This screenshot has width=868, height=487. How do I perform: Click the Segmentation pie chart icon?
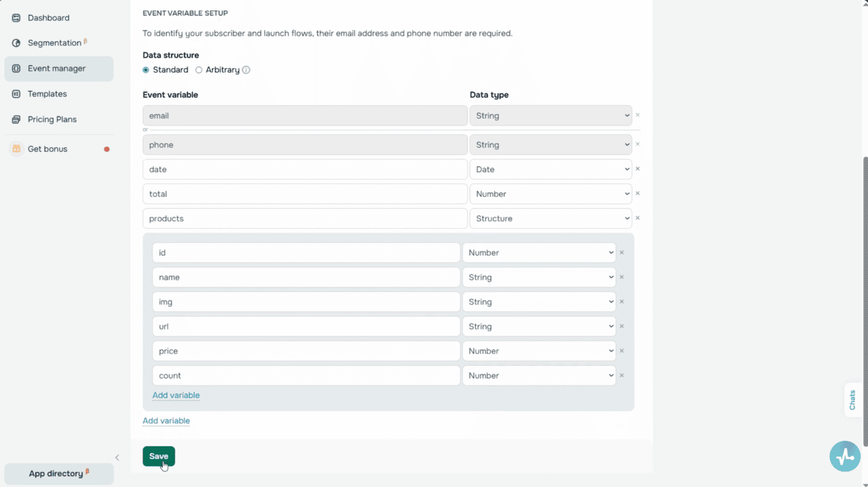coord(16,43)
